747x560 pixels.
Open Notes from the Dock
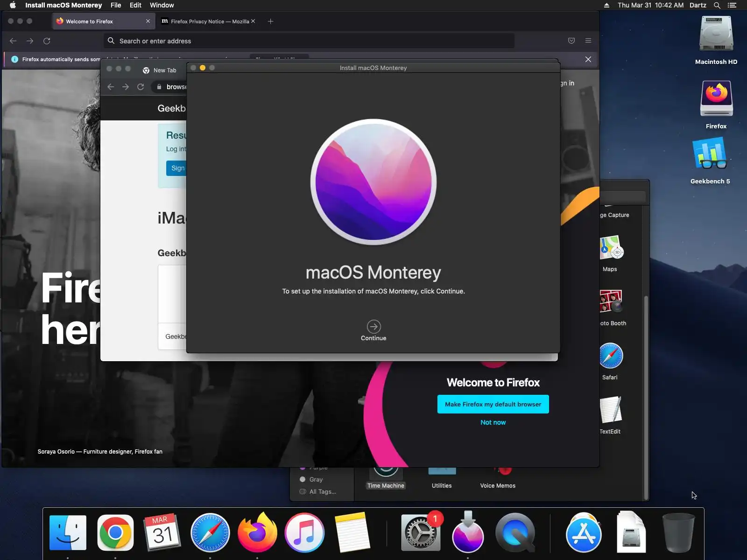coord(352,533)
